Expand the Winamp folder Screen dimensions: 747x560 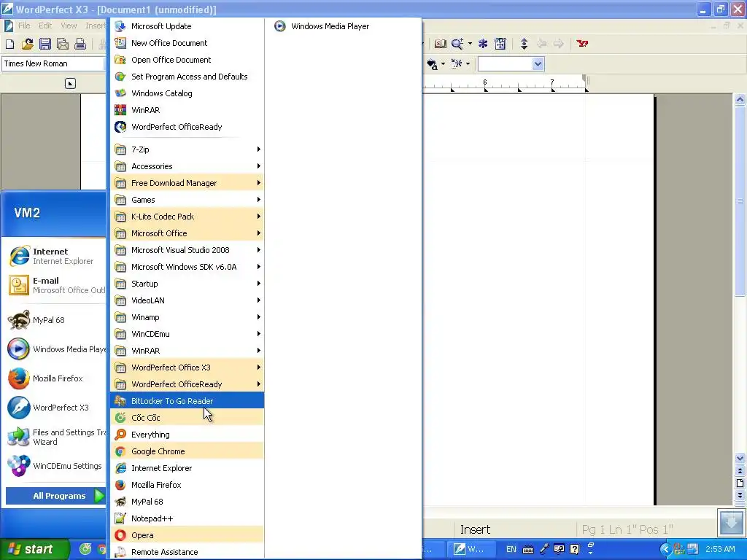pyautogui.click(x=187, y=317)
